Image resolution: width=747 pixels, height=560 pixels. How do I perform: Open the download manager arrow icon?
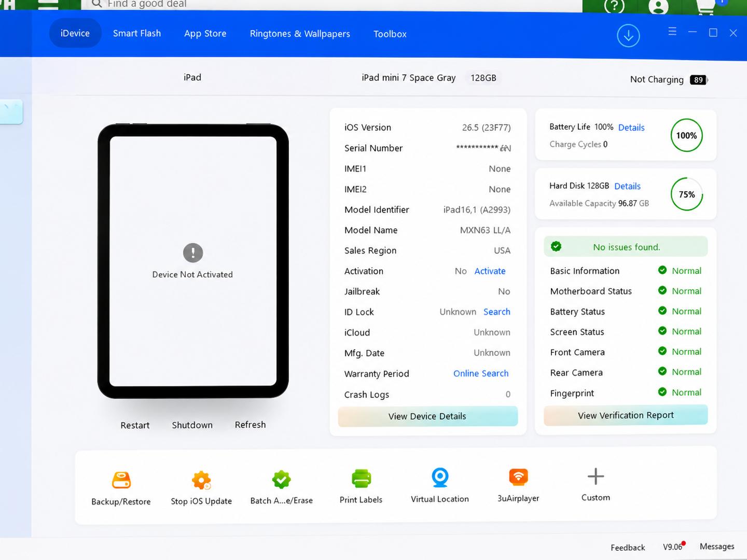point(628,36)
